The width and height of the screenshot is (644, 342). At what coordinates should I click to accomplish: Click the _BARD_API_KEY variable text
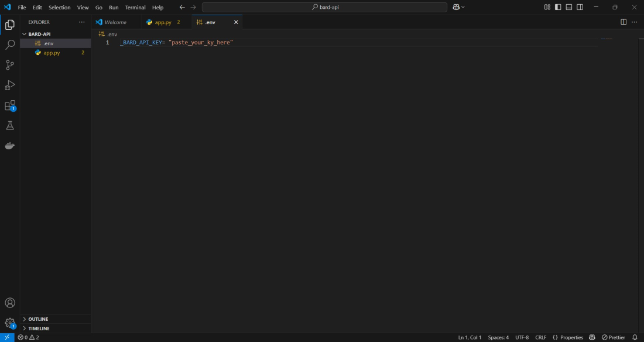[x=141, y=42]
